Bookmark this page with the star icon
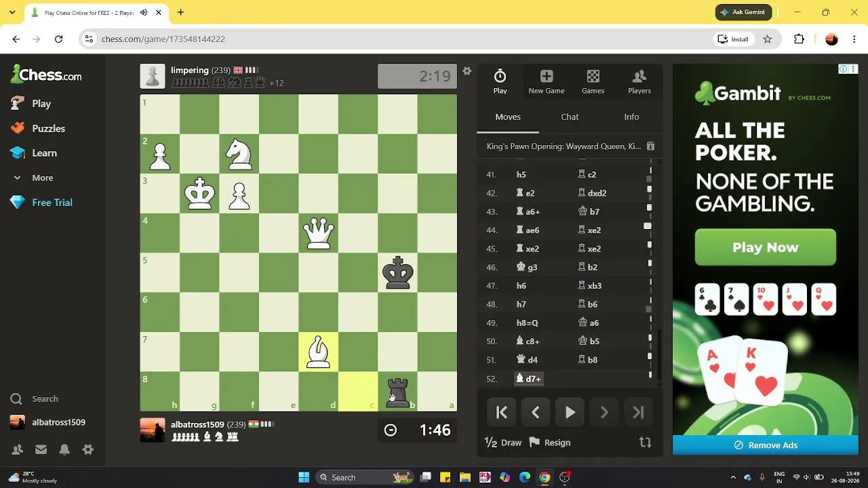 [768, 39]
